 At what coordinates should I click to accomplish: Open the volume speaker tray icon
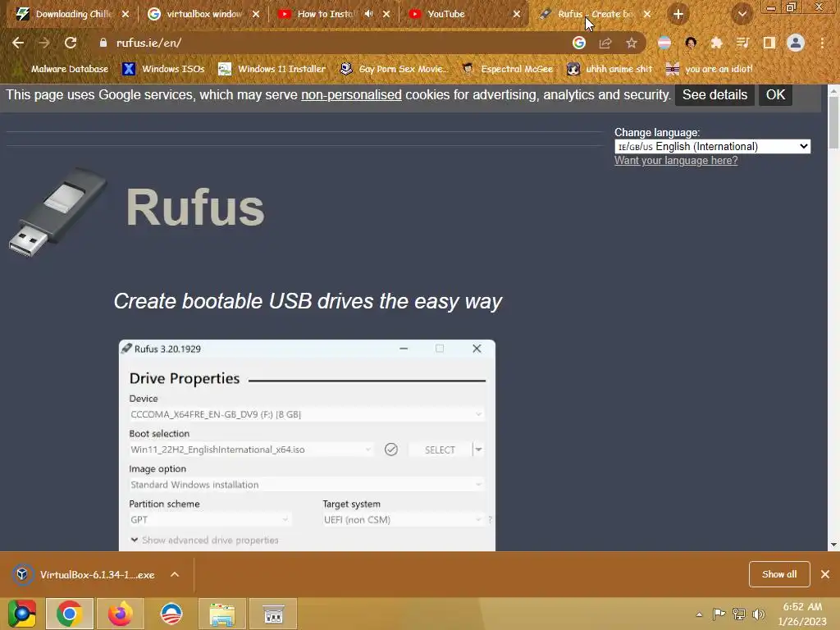tap(758, 614)
